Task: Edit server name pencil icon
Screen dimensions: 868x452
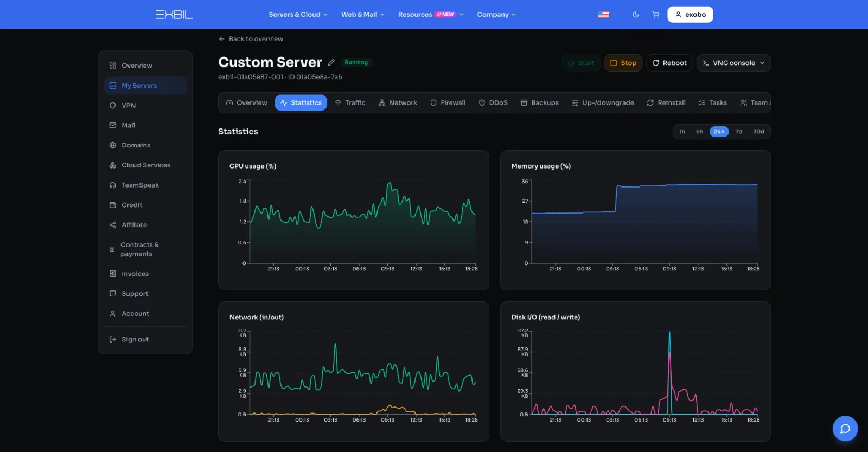Action: pyautogui.click(x=331, y=62)
